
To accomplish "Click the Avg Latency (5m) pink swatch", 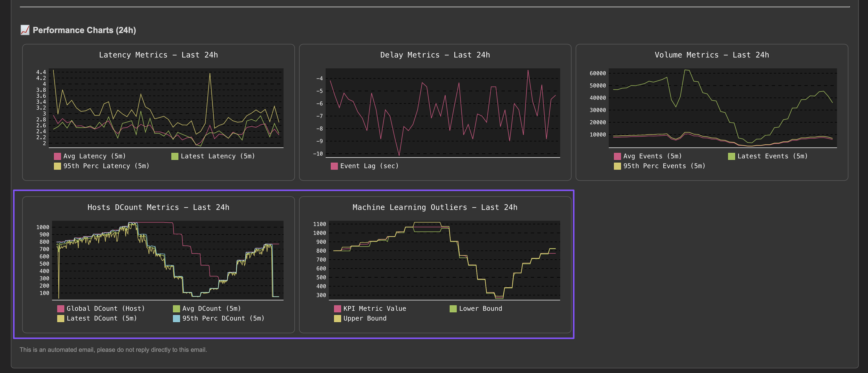I will coord(57,156).
